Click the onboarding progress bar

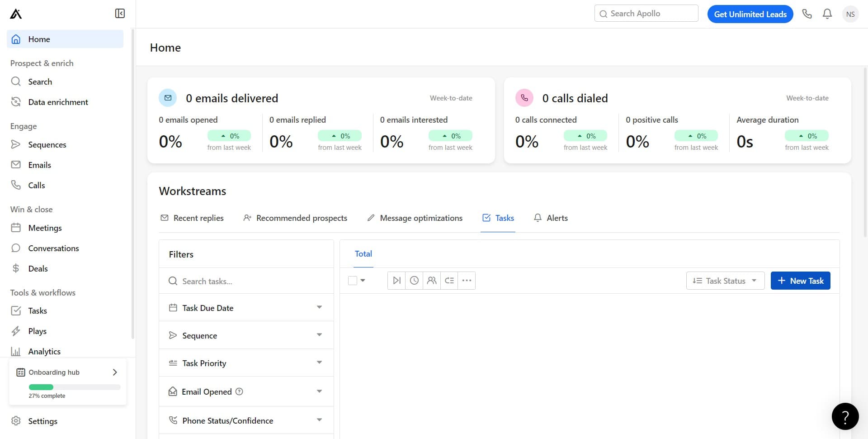pos(75,387)
